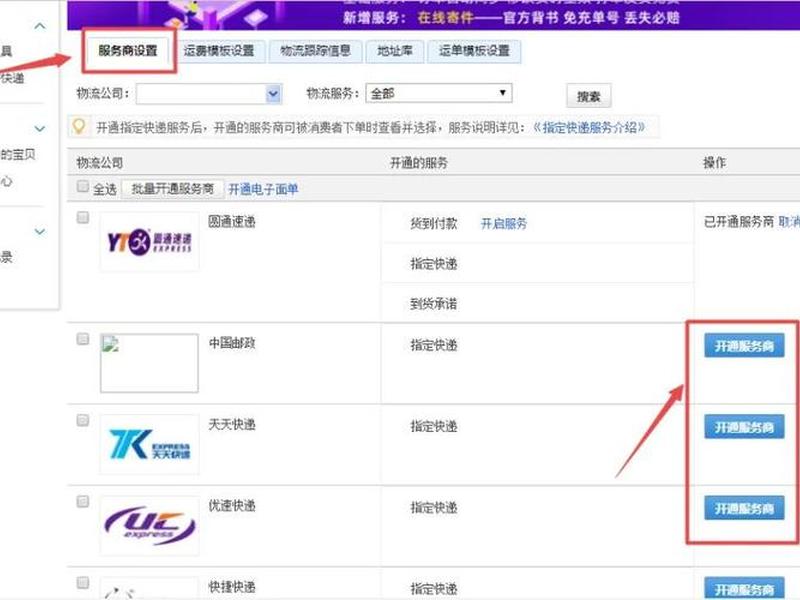Click the 优速快递 company name
Screen dimensions: 800x600
click(x=232, y=506)
